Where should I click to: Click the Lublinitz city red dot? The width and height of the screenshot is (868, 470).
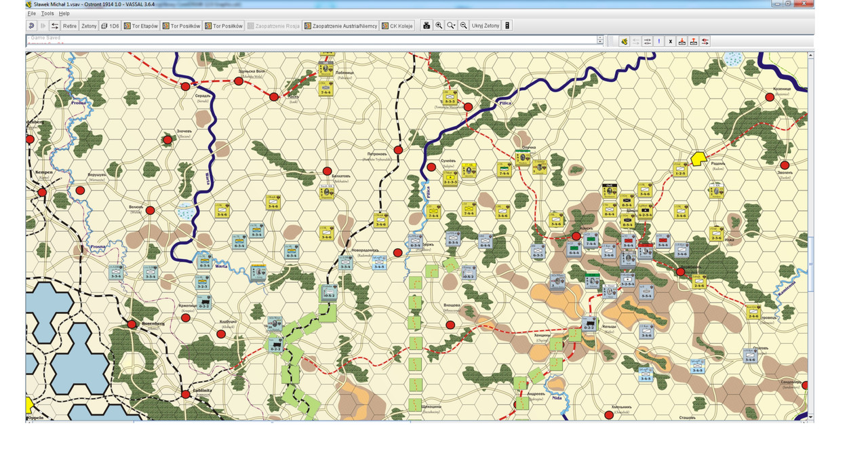pyautogui.click(x=185, y=393)
